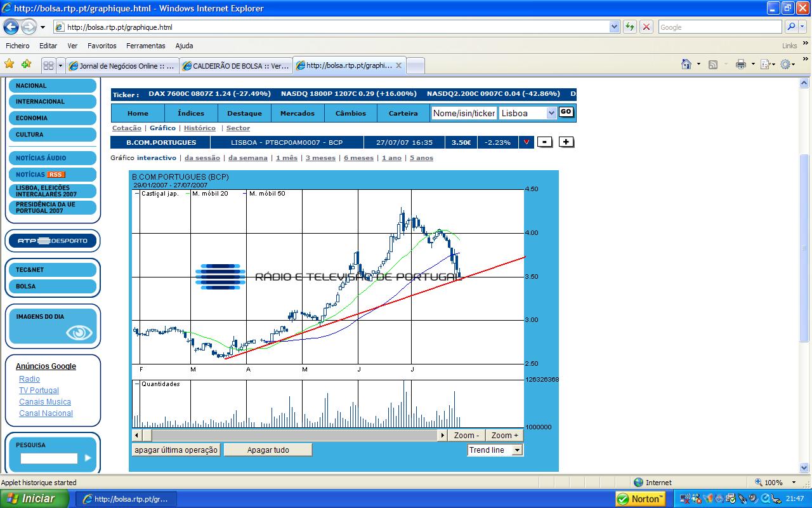Click the magnifier search button beside Google box
The height and width of the screenshot is (508, 812).
pyautogui.click(x=790, y=27)
